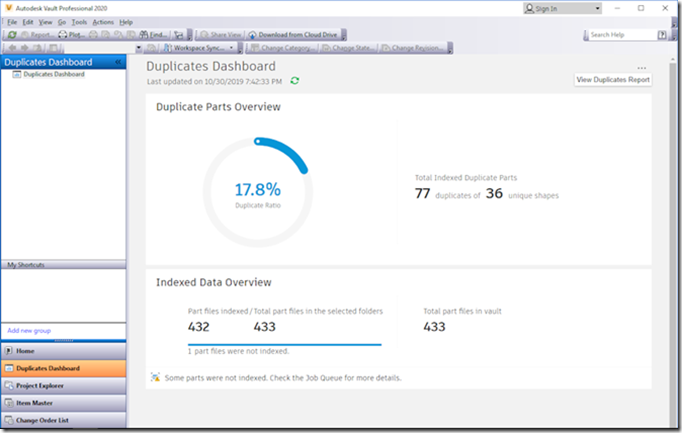The height and width of the screenshot is (433, 682).
Task: Click the navigate Back arrow icon
Action: [12, 48]
